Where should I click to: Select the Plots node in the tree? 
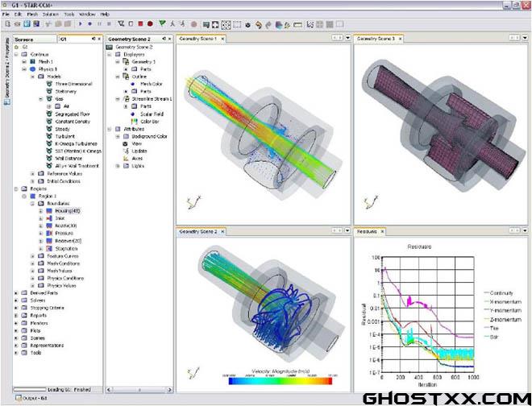tap(35, 331)
